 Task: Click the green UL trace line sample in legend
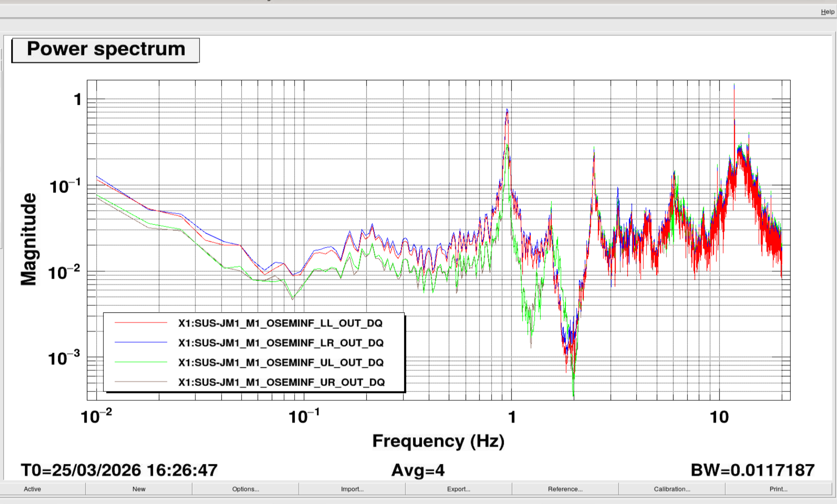141,362
